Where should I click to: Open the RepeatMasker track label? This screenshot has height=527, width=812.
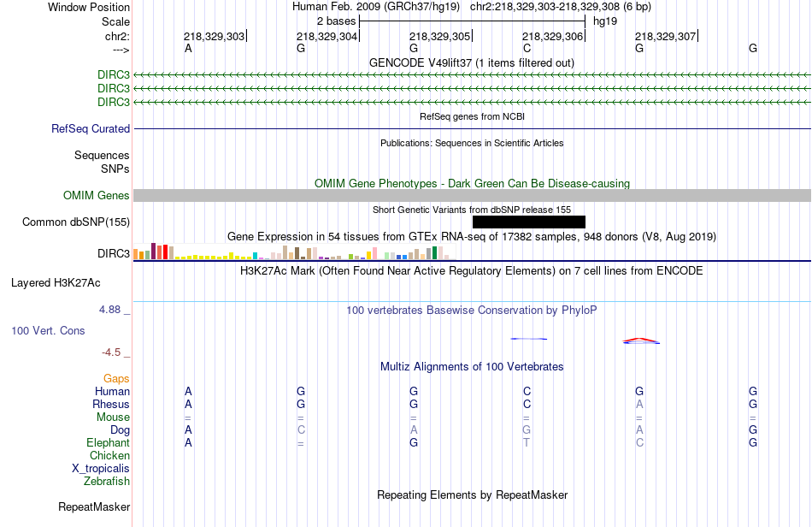pos(94,506)
